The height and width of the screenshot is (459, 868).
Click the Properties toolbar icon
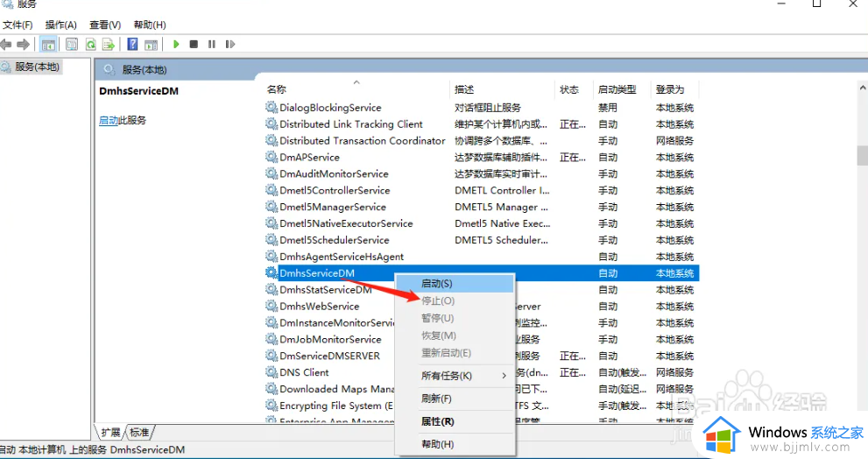72,45
